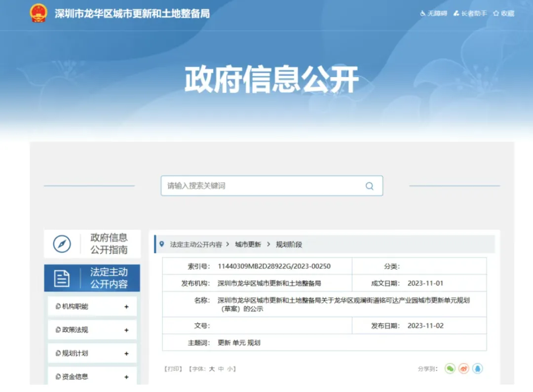Share via the WeChat icon
533x392 pixels.
(450, 368)
